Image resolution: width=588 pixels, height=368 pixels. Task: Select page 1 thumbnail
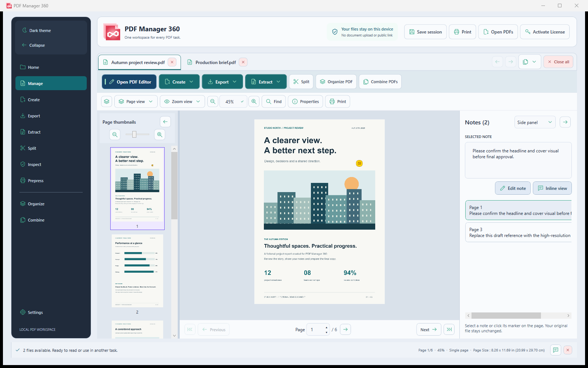(137, 188)
